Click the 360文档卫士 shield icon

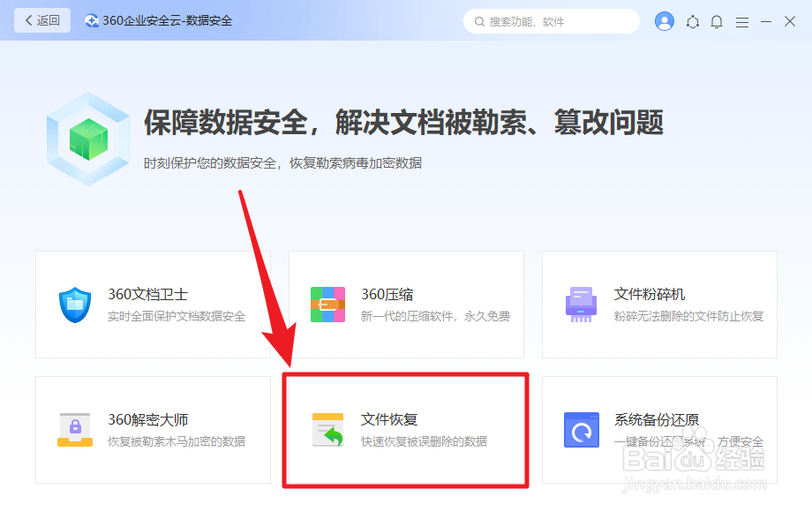(75, 305)
